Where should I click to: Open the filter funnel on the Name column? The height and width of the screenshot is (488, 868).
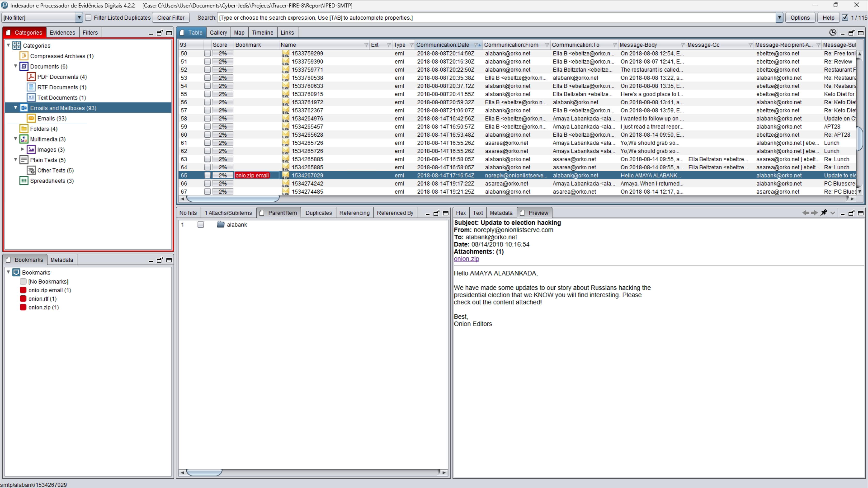pos(366,45)
